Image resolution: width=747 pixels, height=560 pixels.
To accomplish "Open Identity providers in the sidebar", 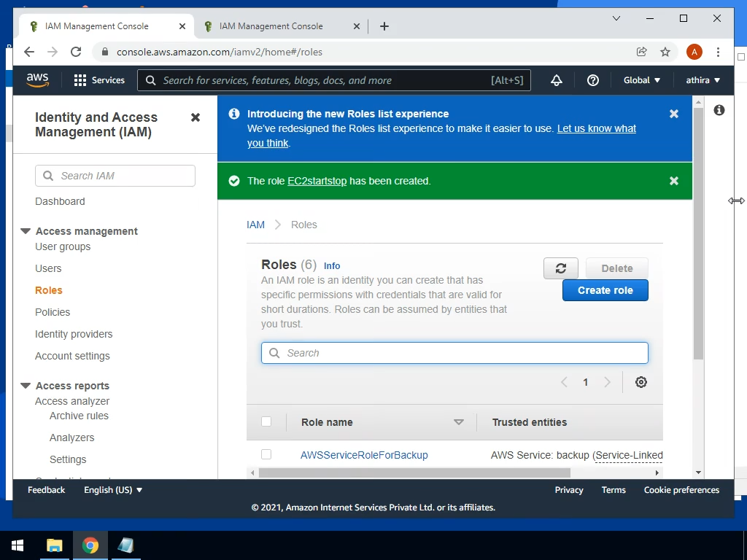I will coord(74,334).
